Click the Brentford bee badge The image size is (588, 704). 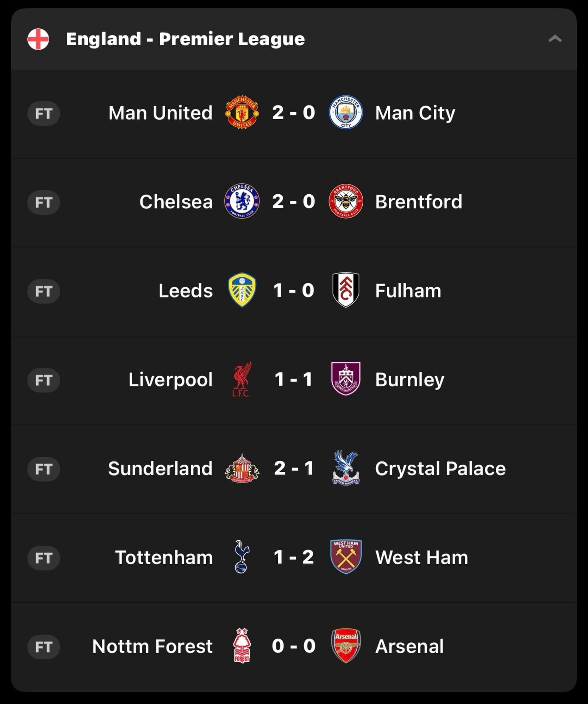[346, 201]
